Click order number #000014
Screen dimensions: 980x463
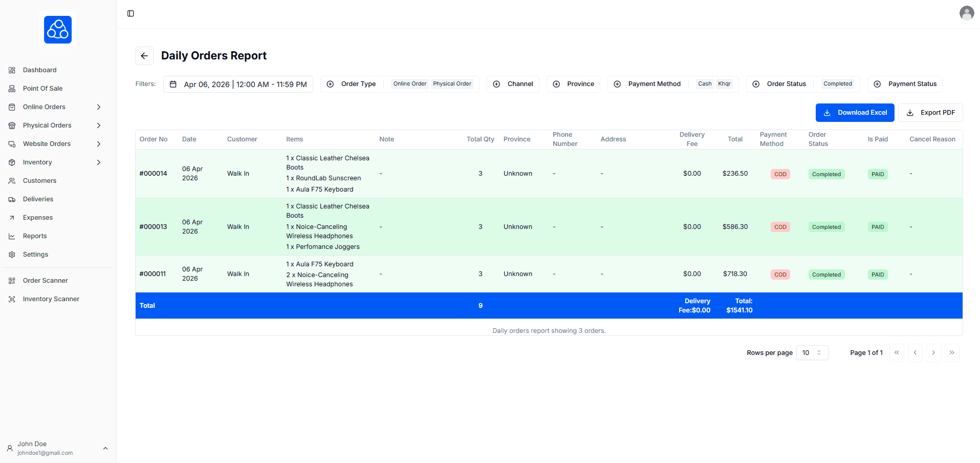pos(154,174)
